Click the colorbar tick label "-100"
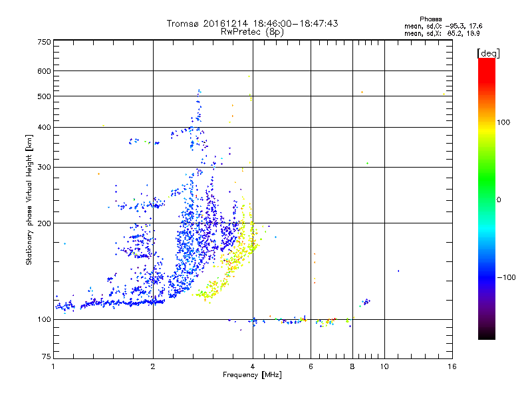The image size is (532, 399). tap(506, 277)
